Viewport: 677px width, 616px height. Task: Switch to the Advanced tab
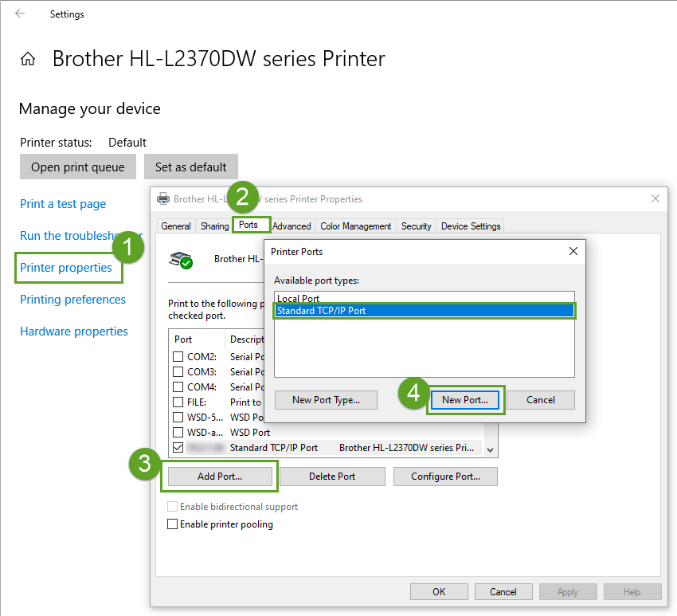(x=292, y=226)
